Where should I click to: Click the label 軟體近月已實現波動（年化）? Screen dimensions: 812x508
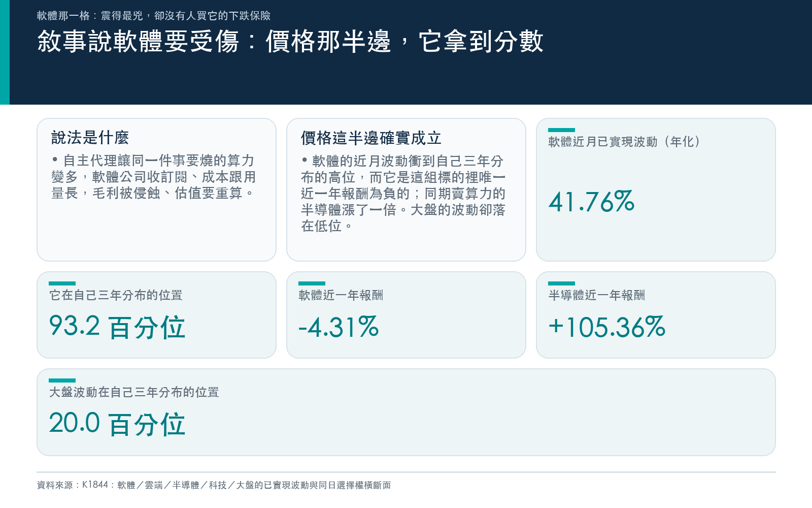(x=625, y=141)
